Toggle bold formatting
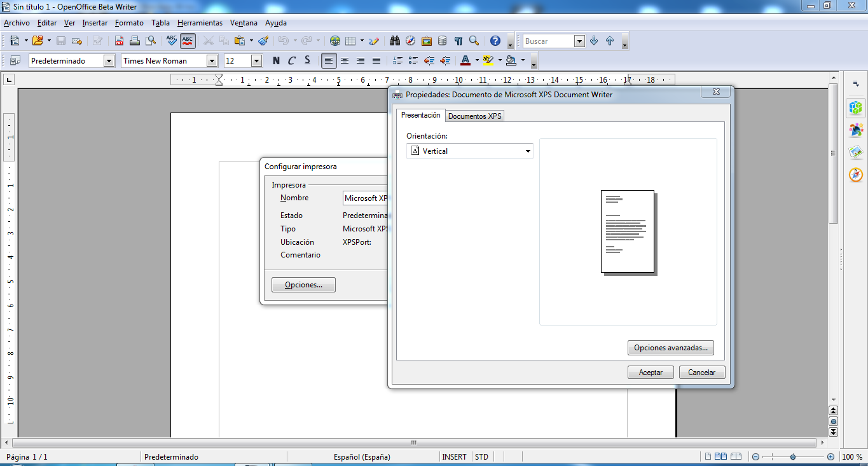 [x=275, y=60]
